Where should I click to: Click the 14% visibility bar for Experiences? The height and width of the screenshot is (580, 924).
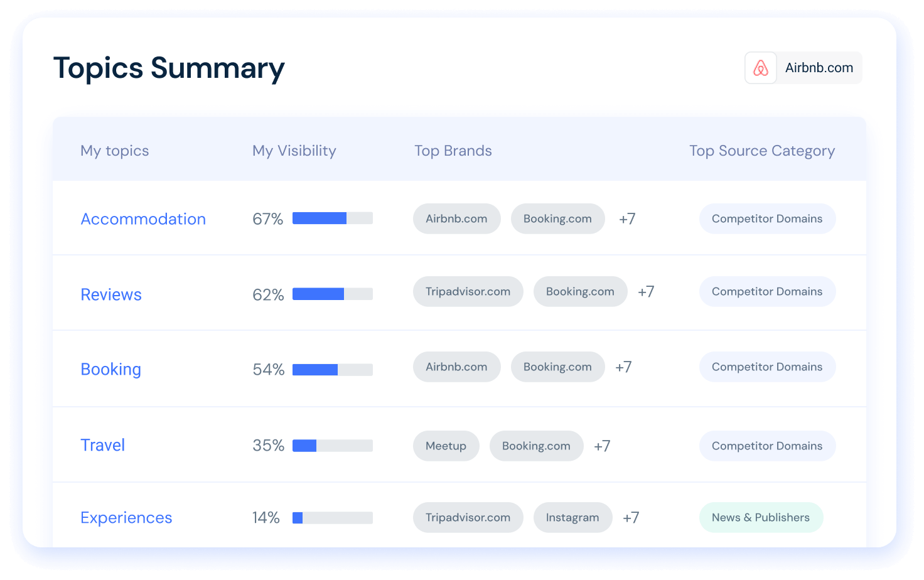pyautogui.click(x=332, y=518)
